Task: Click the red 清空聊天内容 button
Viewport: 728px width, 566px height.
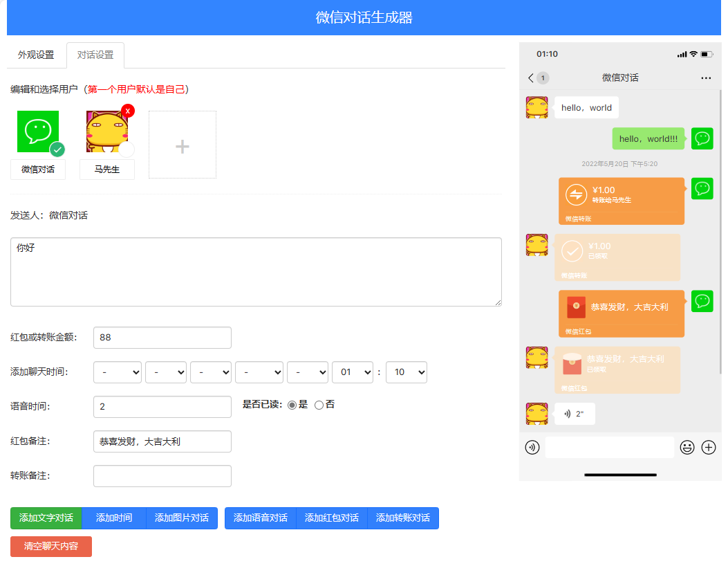Action: click(x=51, y=547)
